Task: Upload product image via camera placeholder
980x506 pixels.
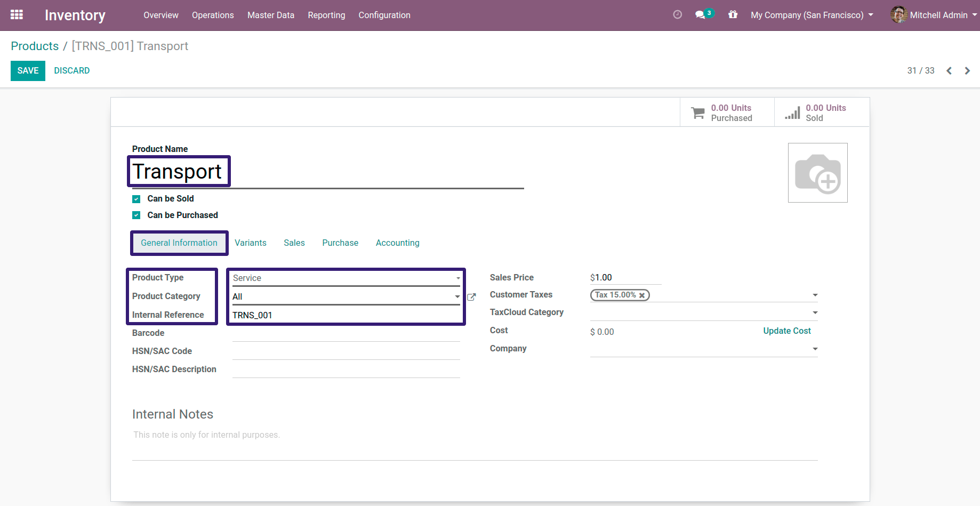Action: (818, 173)
